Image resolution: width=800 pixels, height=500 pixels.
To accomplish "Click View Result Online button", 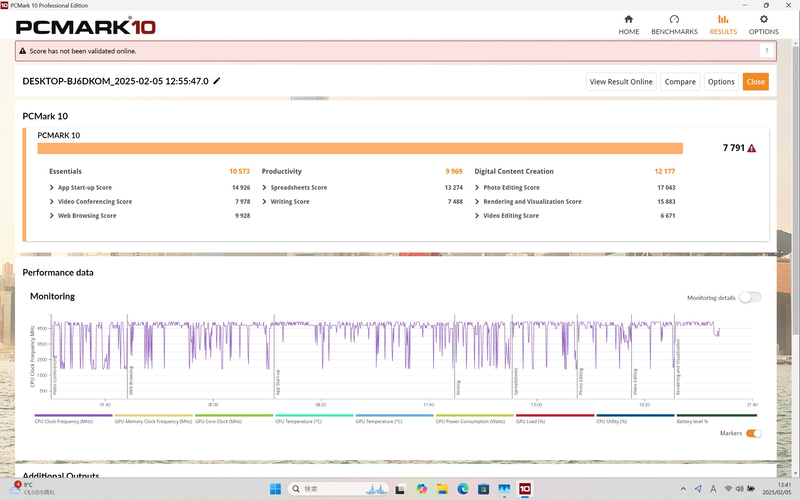I will tap(621, 82).
